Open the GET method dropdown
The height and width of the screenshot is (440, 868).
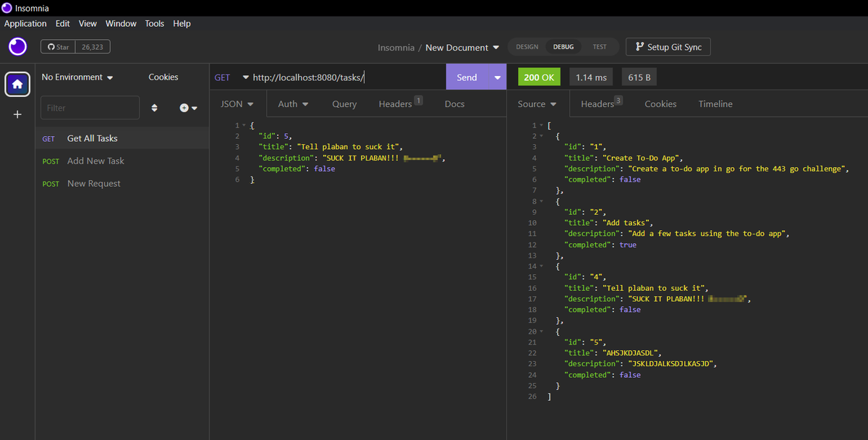(231, 77)
